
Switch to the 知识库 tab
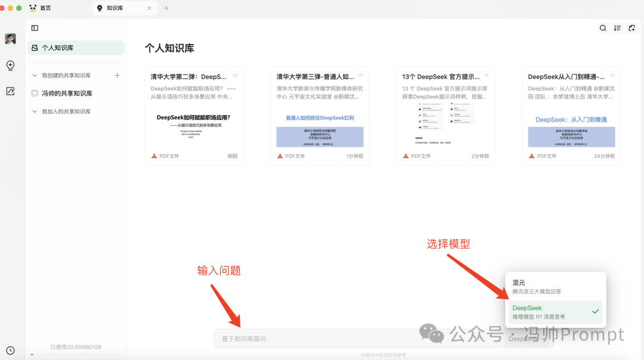coord(125,8)
